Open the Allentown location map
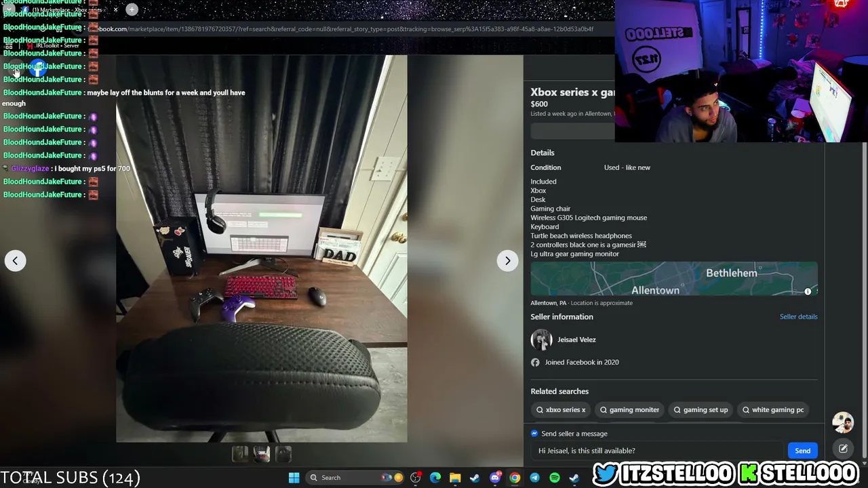This screenshot has height=488, width=868. [674, 279]
